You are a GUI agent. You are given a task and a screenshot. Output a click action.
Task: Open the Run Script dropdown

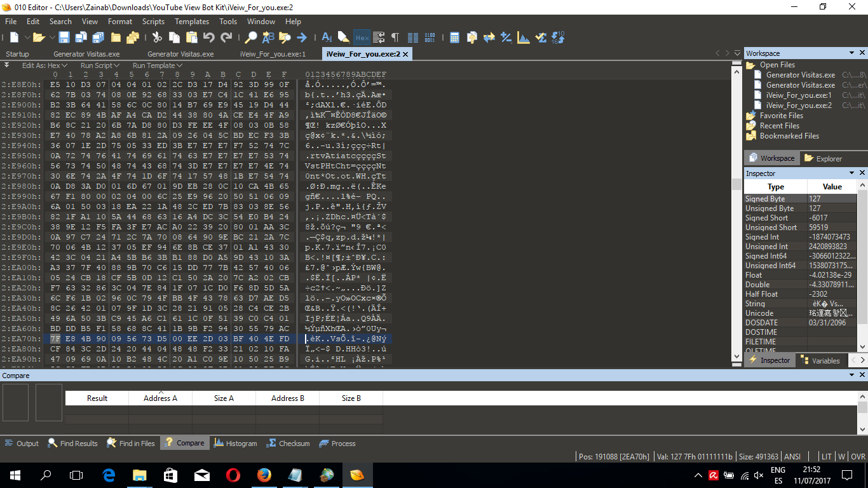(100, 65)
